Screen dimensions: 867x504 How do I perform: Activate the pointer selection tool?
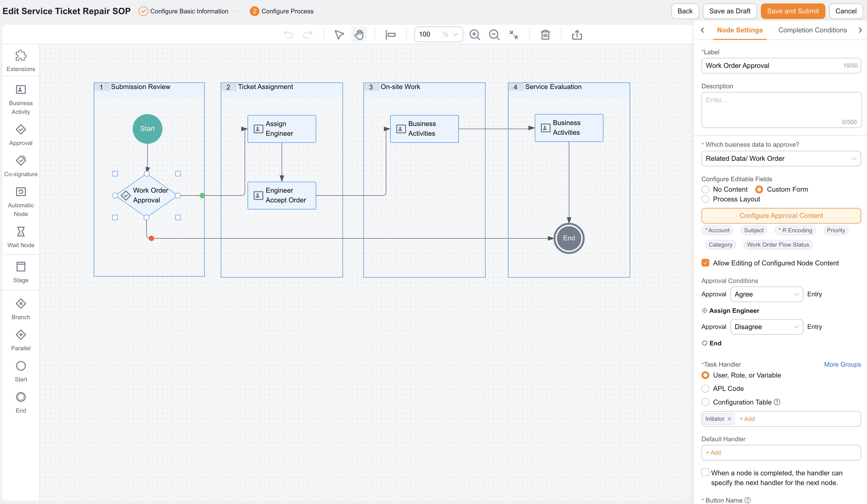(x=339, y=34)
